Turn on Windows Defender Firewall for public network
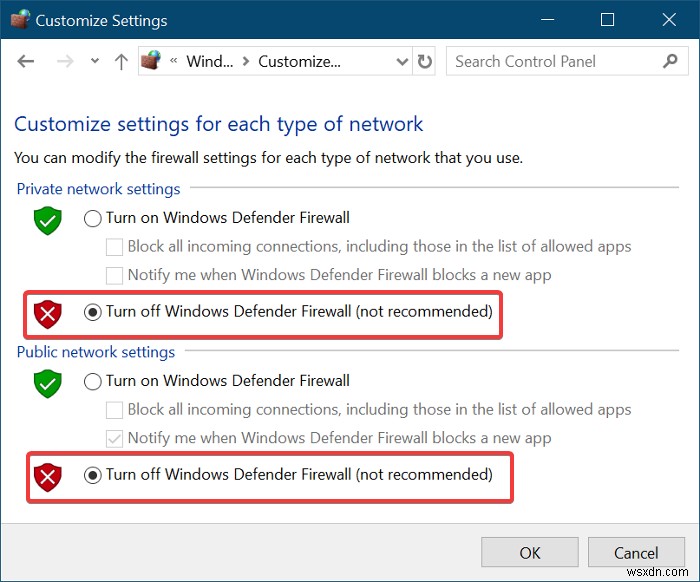 [93, 381]
